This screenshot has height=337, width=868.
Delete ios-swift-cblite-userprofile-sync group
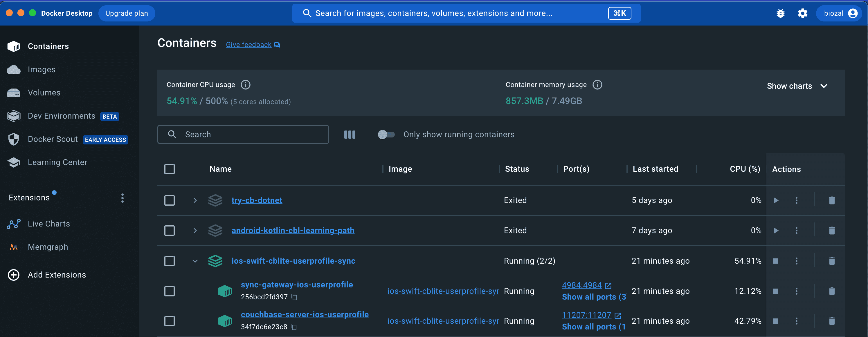click(832, 261)
